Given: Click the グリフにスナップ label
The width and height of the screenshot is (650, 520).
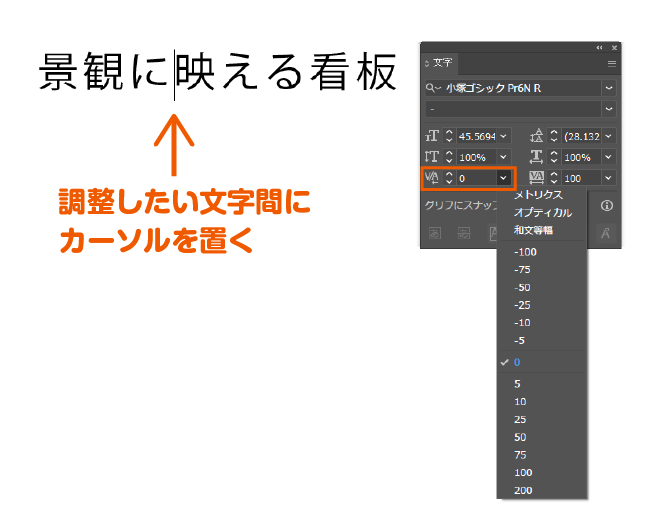Looking at the screenshot, I should coord(460,205).
